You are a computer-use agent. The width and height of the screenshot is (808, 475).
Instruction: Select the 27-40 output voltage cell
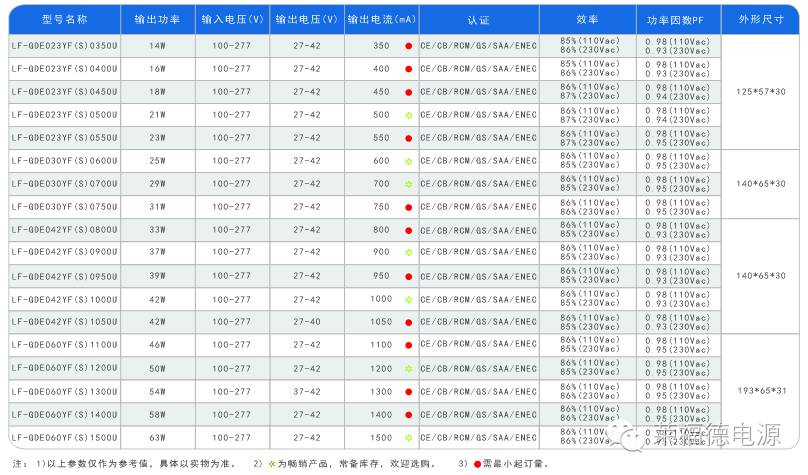click(x=307, y=322)
